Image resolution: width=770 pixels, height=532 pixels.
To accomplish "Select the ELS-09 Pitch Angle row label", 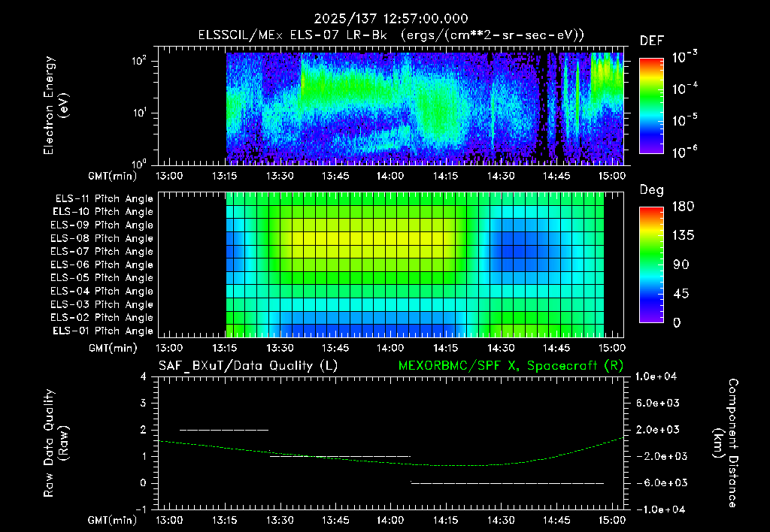I will 102,225.
